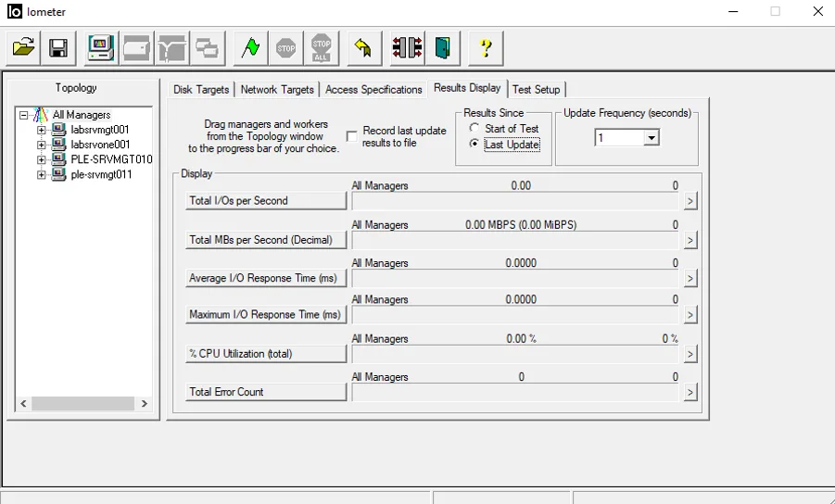This screenshot has width=835, height=504.
Task: Click the Total I/Os per Second progress bar
Action: (515, 201)
